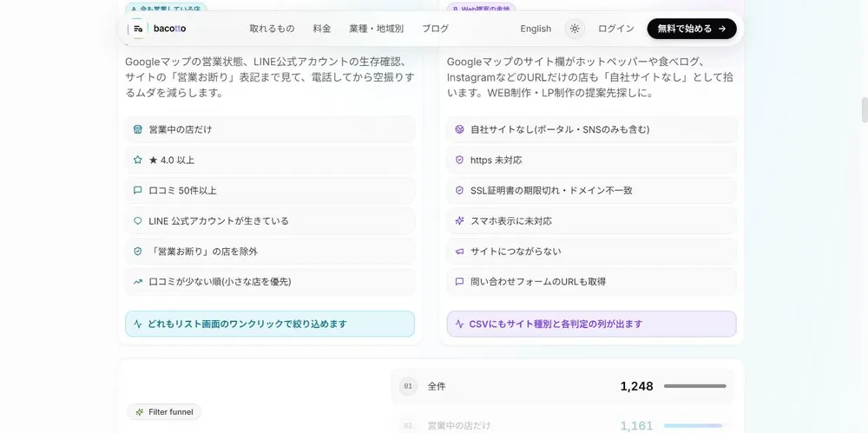
Task: Click the ログイン link
Action: (x=616, y=29)
